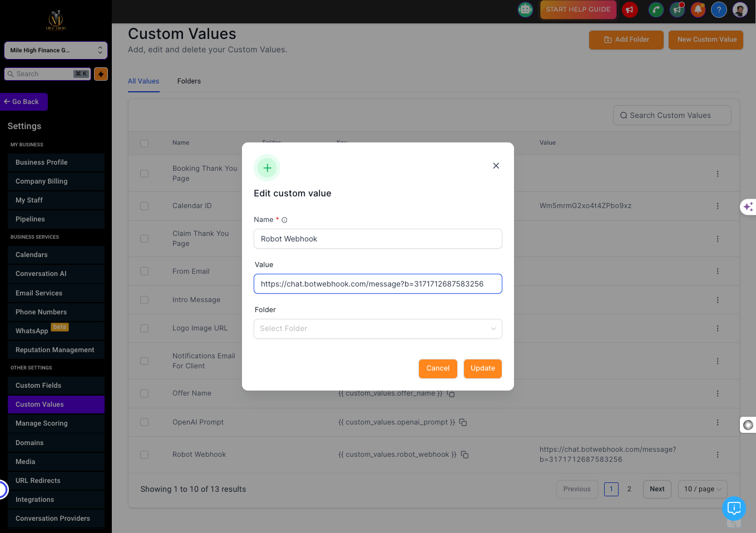Copy the Robot Webhook key

click(465, 455)
